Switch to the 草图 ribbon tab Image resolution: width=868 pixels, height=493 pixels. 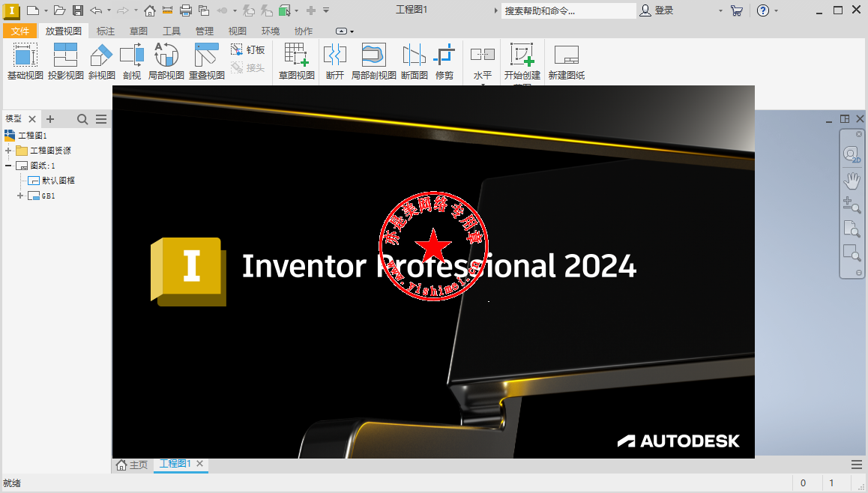139,31
